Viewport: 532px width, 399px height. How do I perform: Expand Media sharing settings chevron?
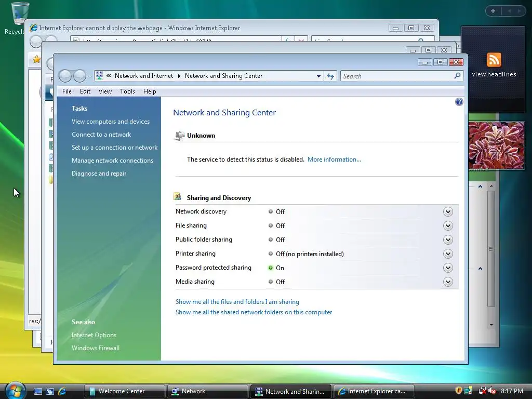pos(448,282)
